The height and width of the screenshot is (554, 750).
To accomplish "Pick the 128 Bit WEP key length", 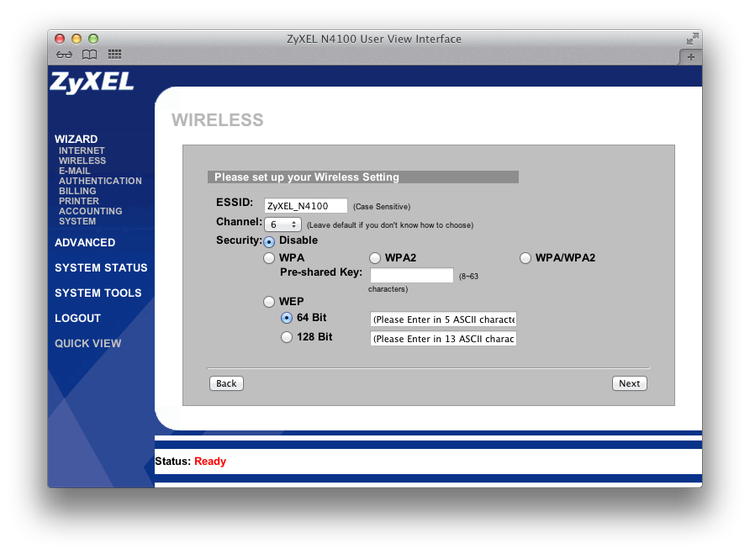I will click(x=287, y=337).
